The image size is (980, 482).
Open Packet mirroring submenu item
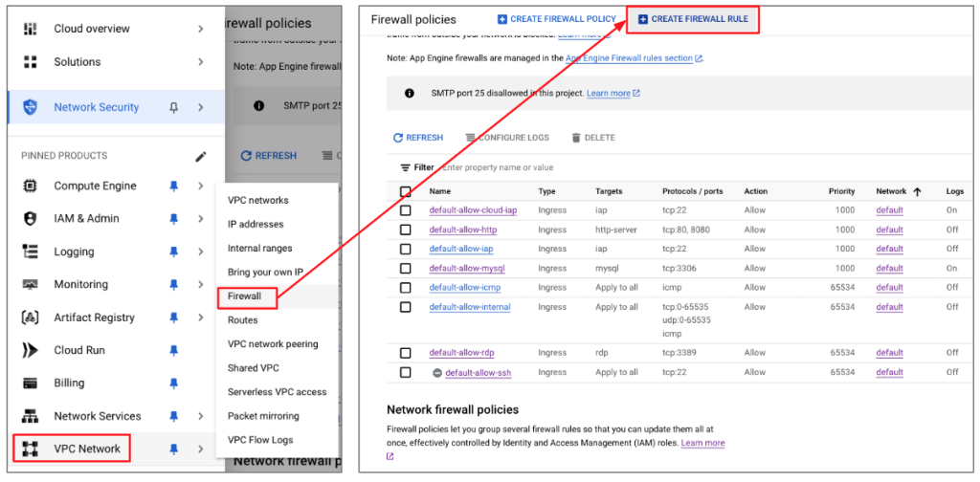pyautogui.click(x=263, y=416)
